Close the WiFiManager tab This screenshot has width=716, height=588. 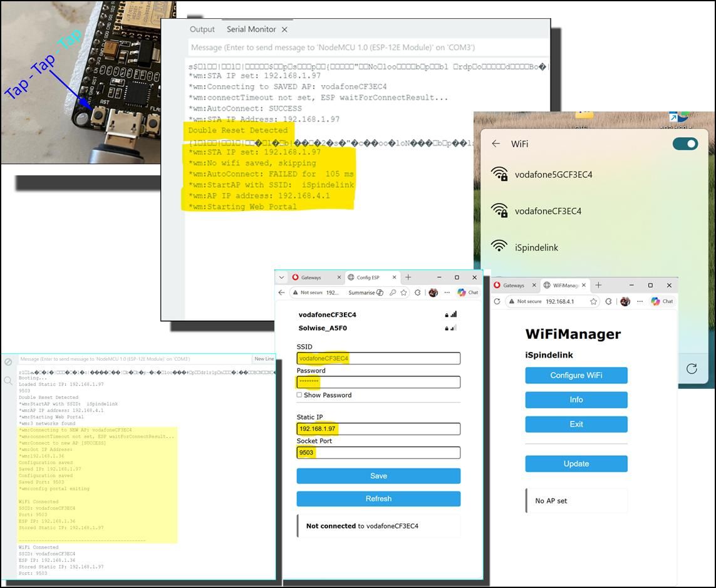(x=584, y=286)
